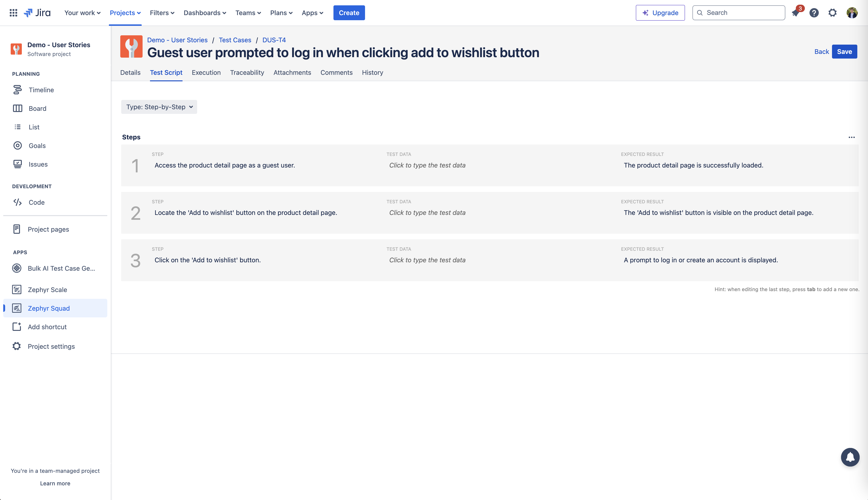Open the Settings gear icon
The width and height of the screenshot is (868, 500).
pos(832,13)
